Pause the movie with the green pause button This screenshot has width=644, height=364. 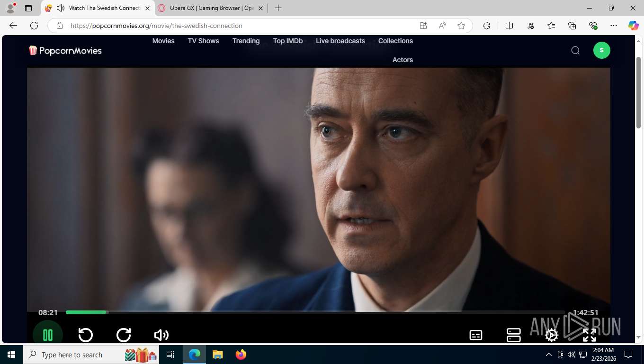click(x=48, y=335)
